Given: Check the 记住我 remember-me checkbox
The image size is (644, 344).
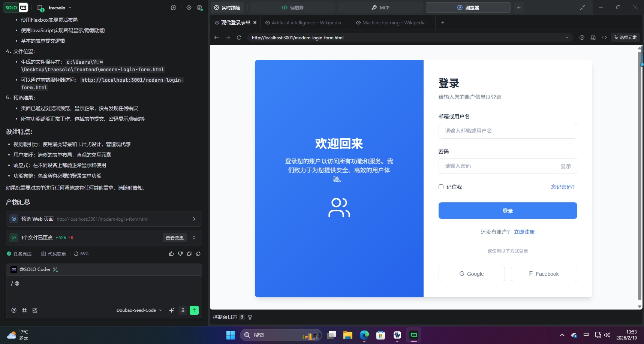Looking at the screenshot, I should point(441,187).
